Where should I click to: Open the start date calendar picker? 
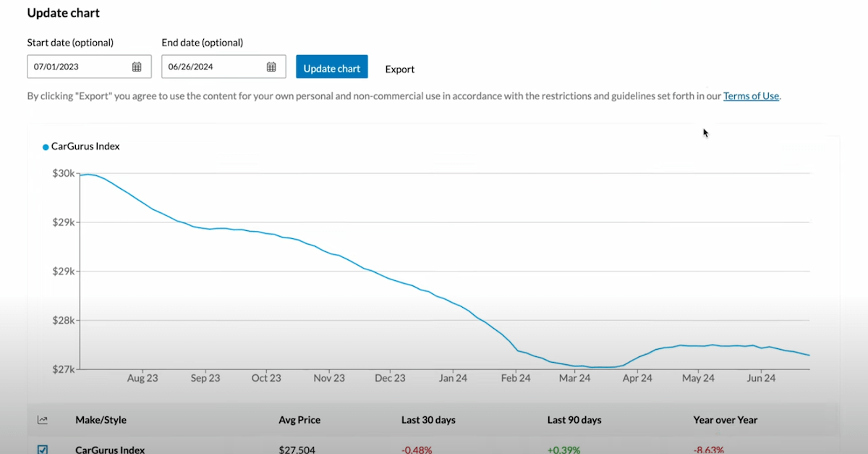coord(137,66)
